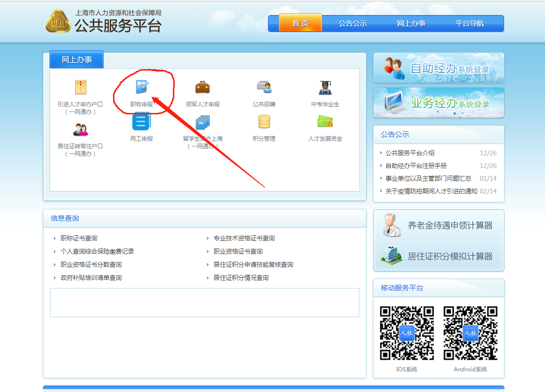Open the 平台导航 navigation item
The width and height of the screenshot is (545, 392).
(x=469, y=23)
